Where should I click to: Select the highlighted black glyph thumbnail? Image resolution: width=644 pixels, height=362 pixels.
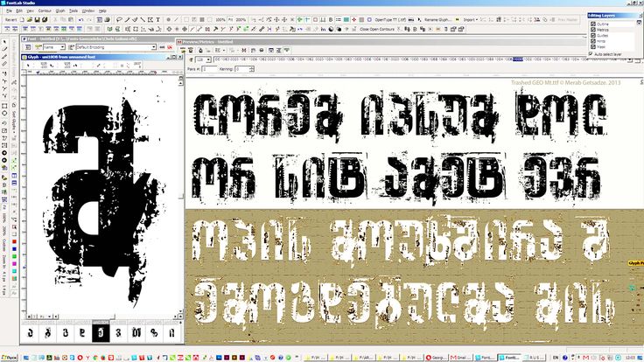tap(101, 332)
